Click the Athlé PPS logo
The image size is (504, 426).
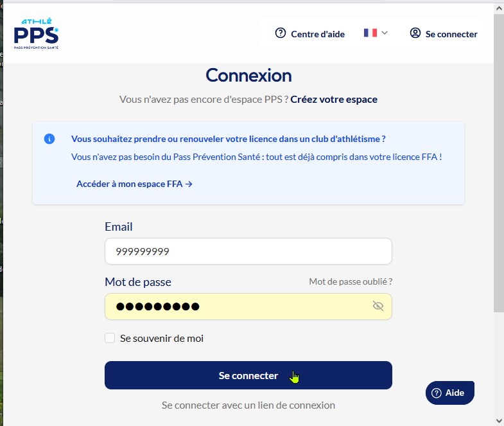click(36, 33)
